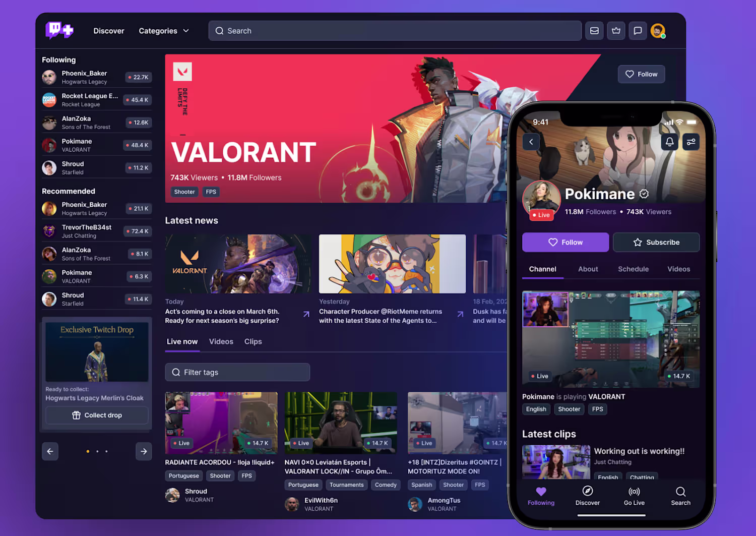Tap the phone back arrow button
Viewport: 756px width, 536px height.
(x=531, y=142)
